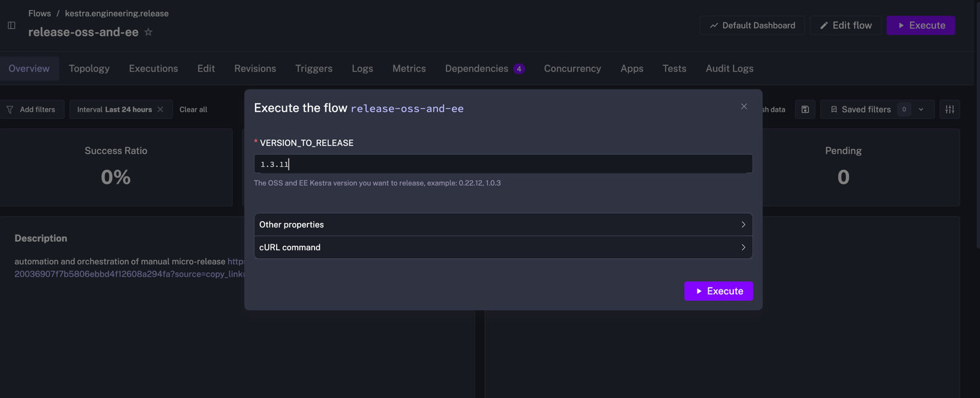Click the save filter disk icon

click(805, 109)
